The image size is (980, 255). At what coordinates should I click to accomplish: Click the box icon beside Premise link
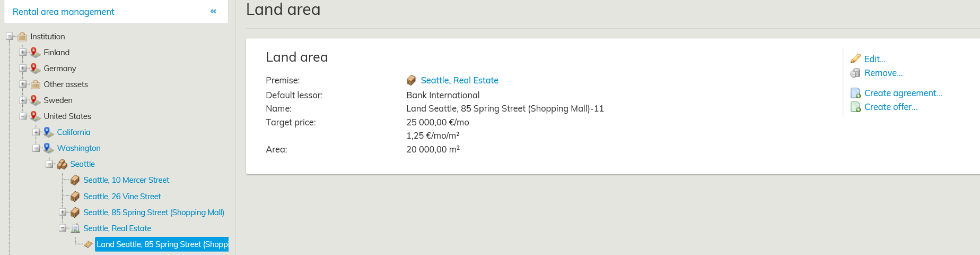(x=411, y=80)
